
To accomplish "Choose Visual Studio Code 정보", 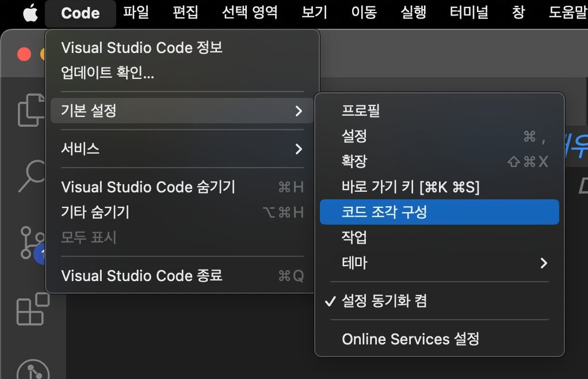I will [182, 48].
